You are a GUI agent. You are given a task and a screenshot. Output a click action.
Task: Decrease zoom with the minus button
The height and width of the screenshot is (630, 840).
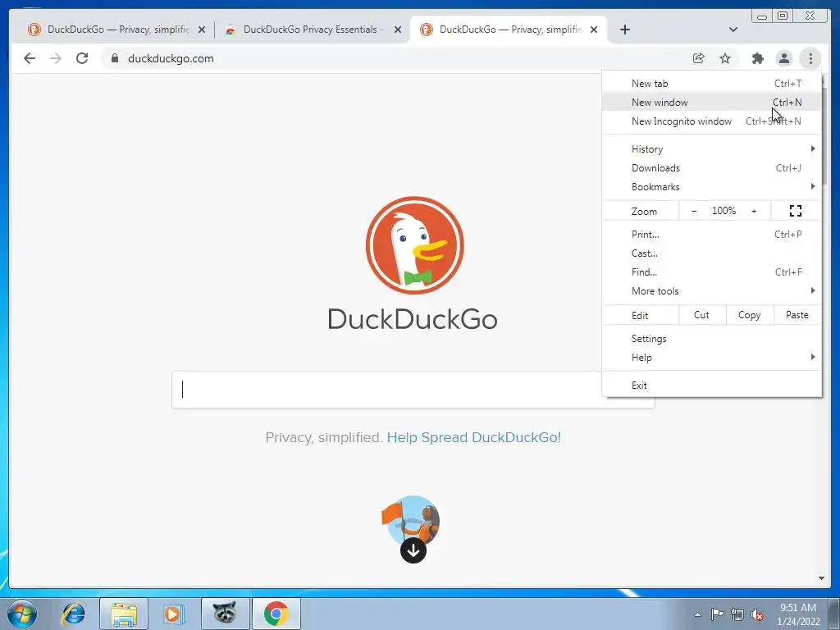click(694, 211)
